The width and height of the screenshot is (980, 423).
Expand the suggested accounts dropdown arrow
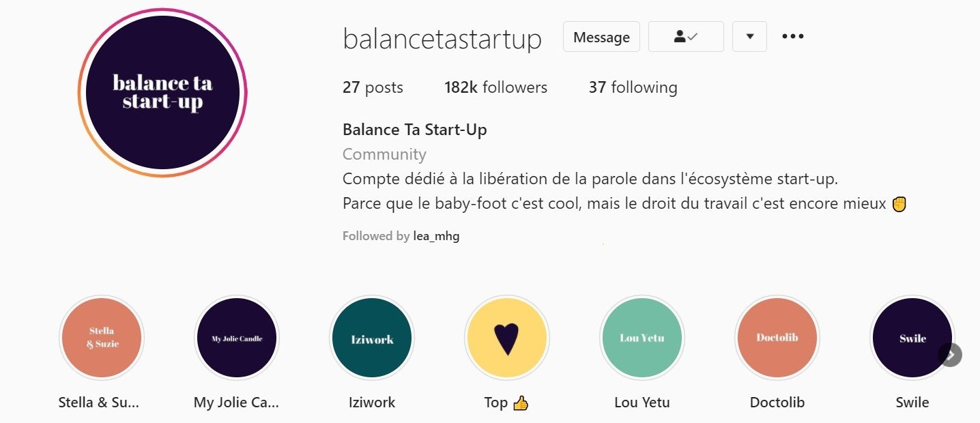[x=749, y=37]
